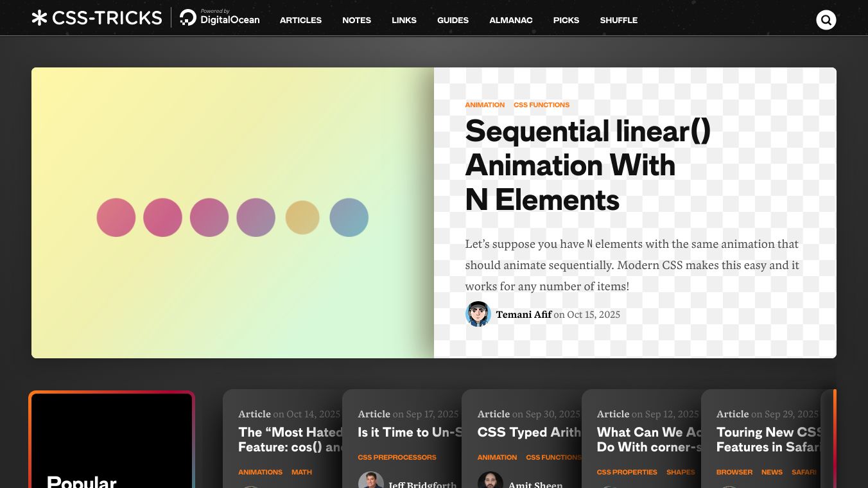
Task: Click the Browser tag
Action: tap(734, 472)
